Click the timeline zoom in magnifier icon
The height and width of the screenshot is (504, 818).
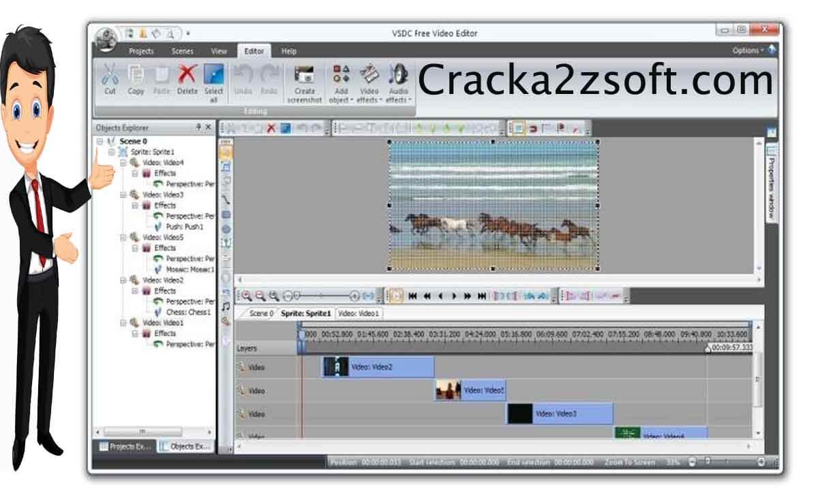[247, 296]
